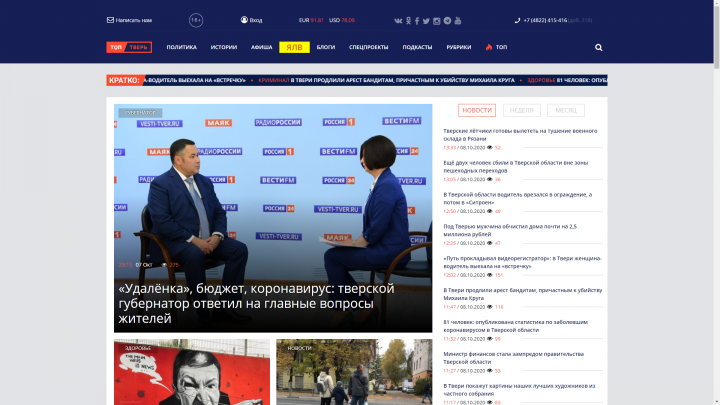The height and width of the screenshot is (405, 720).
Task: Open headline about «Удалёнка», бюджет, коронавирус
Action: click(x=256, y=303)
